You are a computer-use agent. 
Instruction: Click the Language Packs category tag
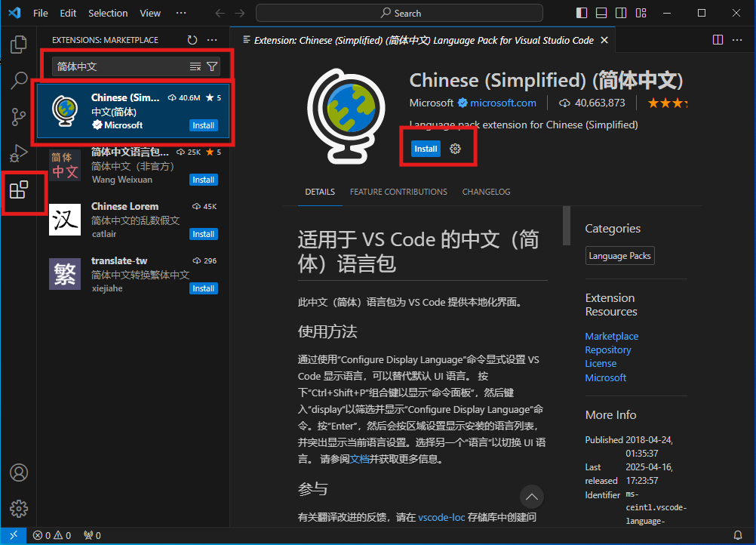(x=619, y=256)
